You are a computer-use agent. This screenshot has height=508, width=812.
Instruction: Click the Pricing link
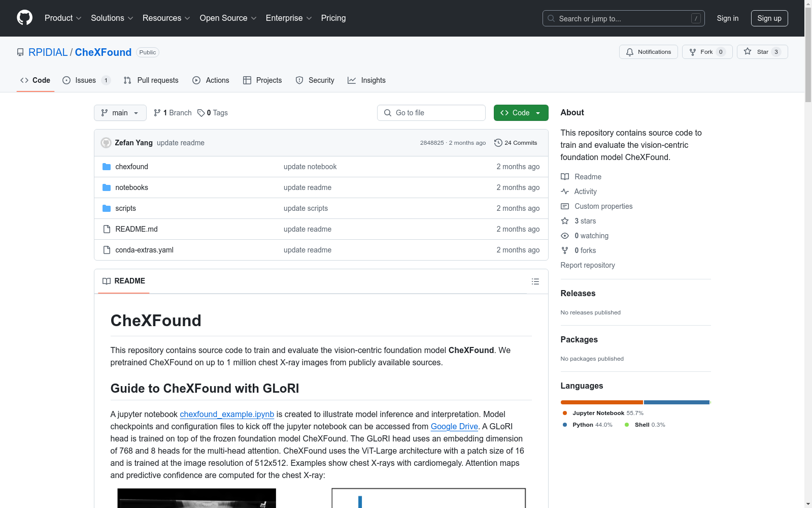[333, 18]
